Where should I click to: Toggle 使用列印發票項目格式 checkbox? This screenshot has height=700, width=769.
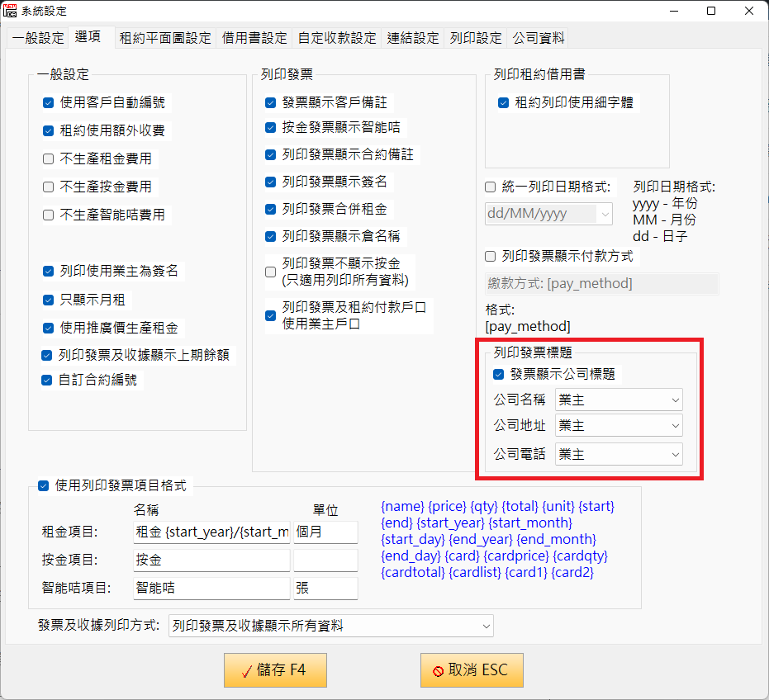pos(44,486)
